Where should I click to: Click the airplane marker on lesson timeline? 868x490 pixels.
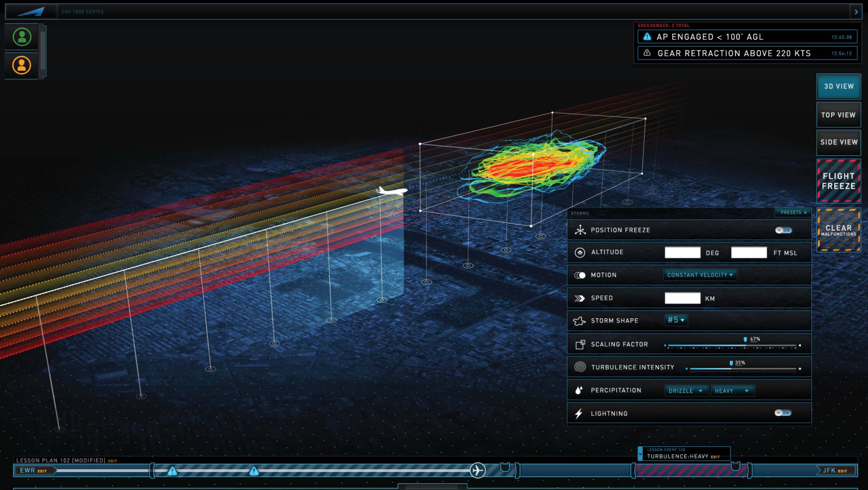pyautogui.click(x=477, y=470)
